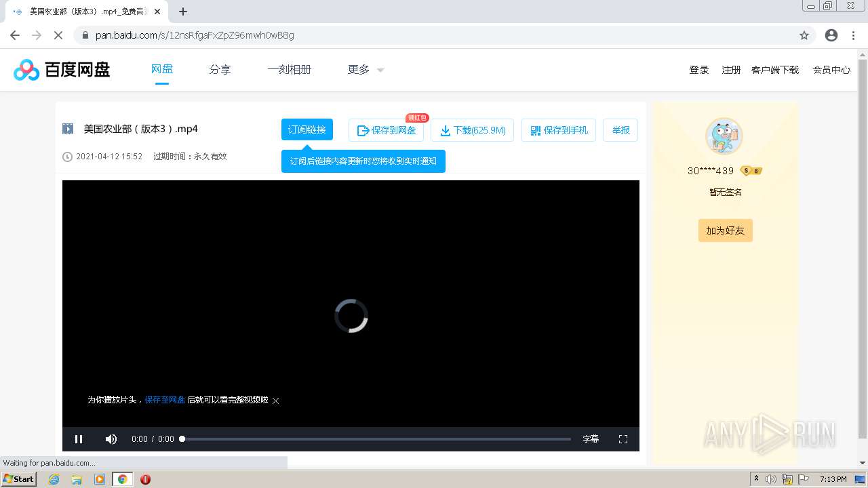Click the browser forward arrow
The image size is (868, 488).
(x=37, y=35)
